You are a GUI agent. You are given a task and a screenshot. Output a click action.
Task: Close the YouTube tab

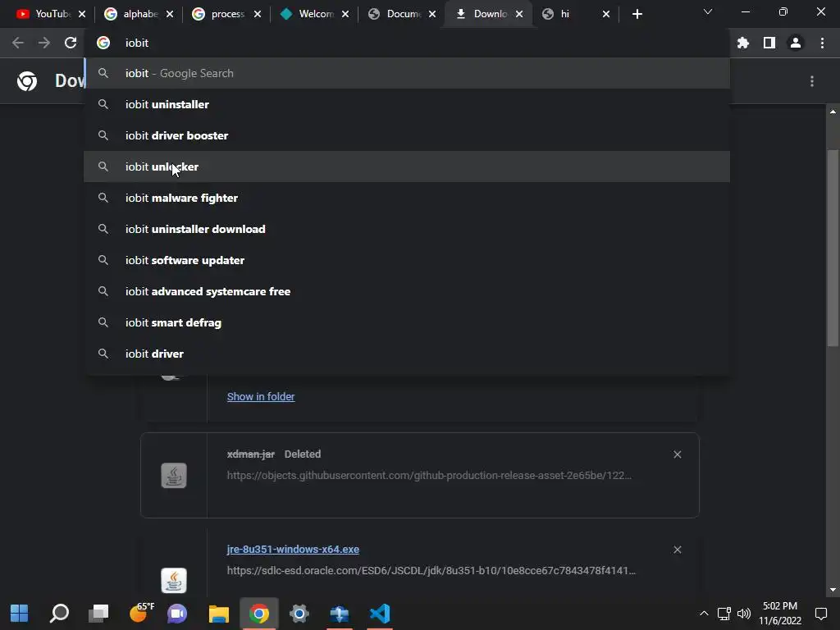pos(82,14)
